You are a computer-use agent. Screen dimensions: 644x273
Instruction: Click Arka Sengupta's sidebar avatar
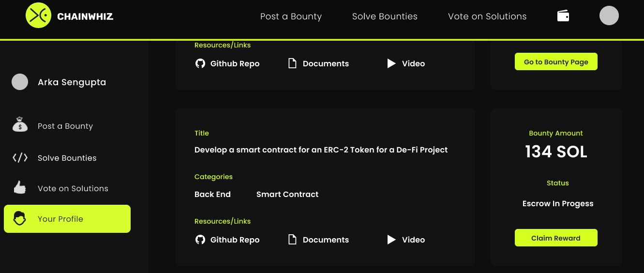tap(20, 82)
